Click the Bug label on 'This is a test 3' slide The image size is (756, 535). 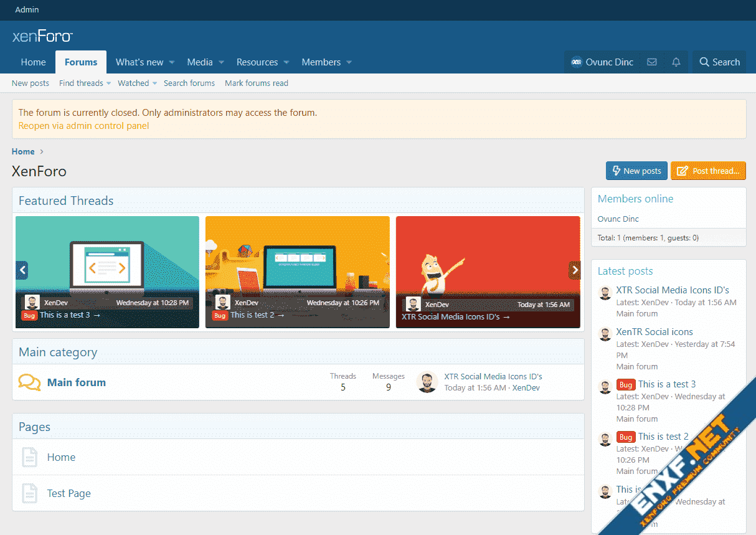tap(29, 316)
